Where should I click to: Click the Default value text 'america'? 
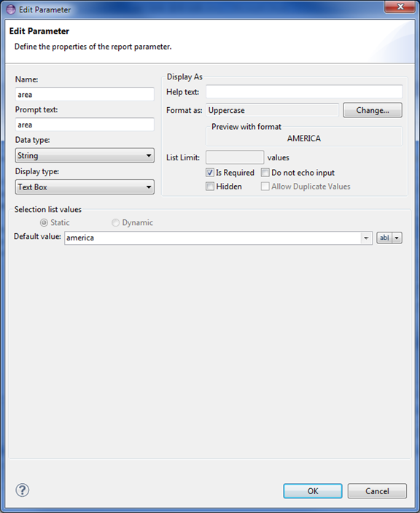80,238
